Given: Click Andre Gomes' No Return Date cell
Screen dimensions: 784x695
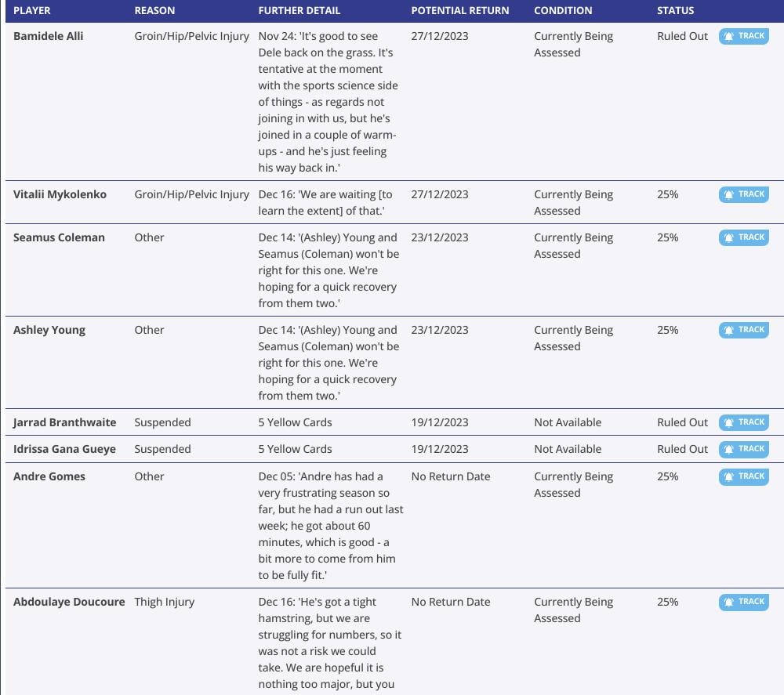Looking at the screenshot, I should click(x=451, y=476).
